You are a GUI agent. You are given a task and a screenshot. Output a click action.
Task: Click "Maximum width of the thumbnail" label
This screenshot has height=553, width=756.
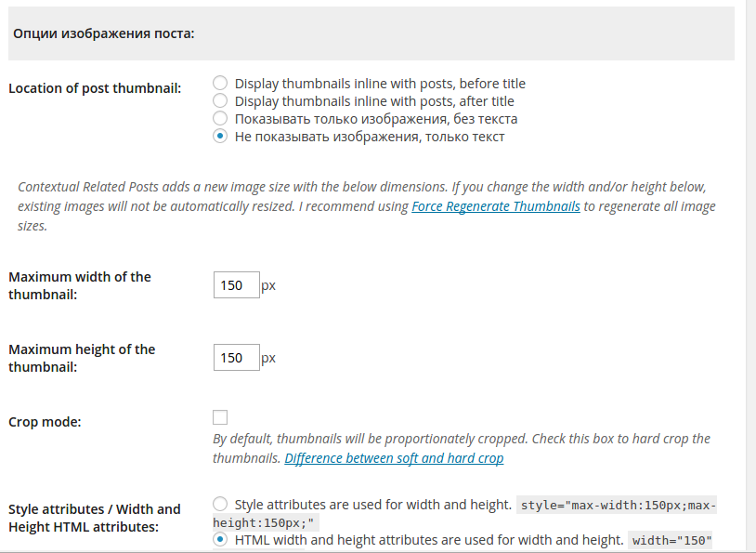[80, 285]
